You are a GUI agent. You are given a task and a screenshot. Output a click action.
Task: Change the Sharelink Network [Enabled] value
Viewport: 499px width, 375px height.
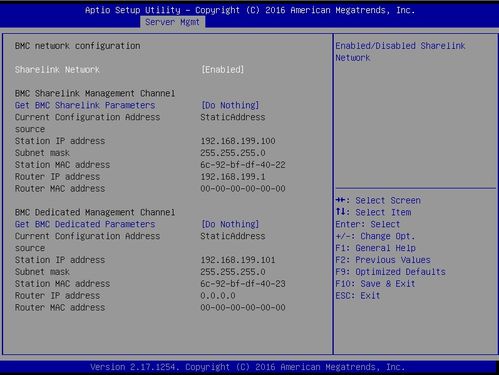pos(223,69)
